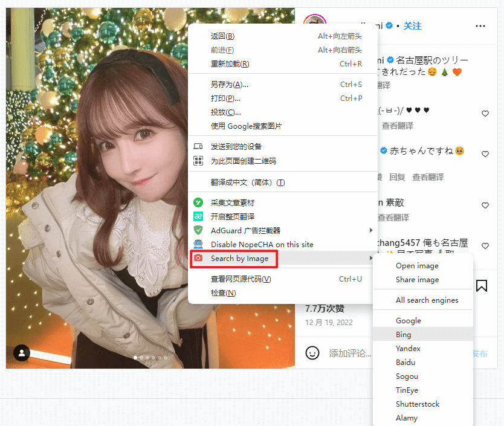Open the post's three-dot options icon
504x426 pixels.
480,26
